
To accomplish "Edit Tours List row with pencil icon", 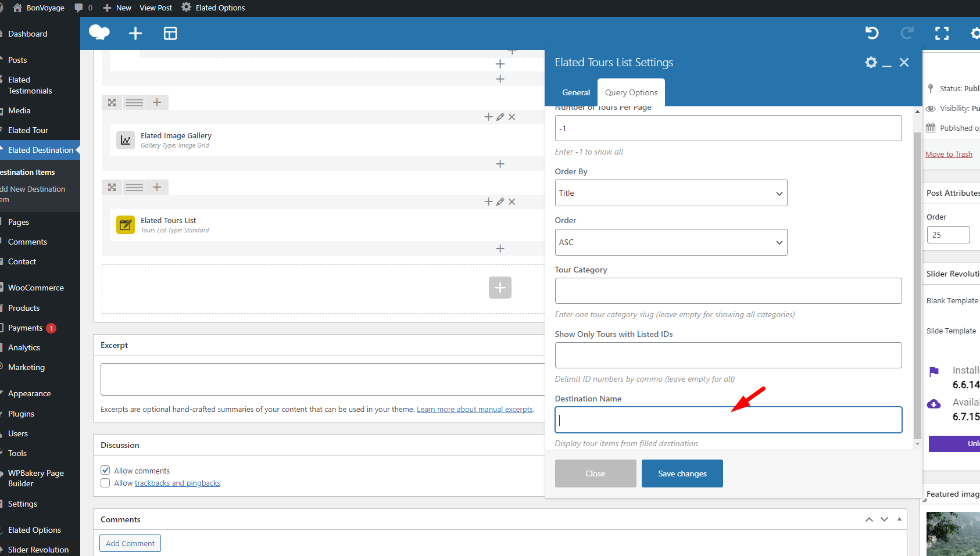I will point(500,202).
